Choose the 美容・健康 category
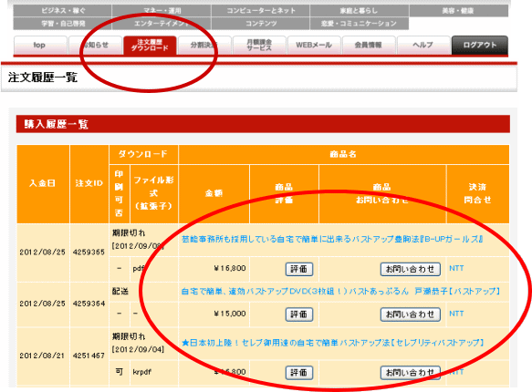This screenshot has height=392, width=532. (459, 11)
